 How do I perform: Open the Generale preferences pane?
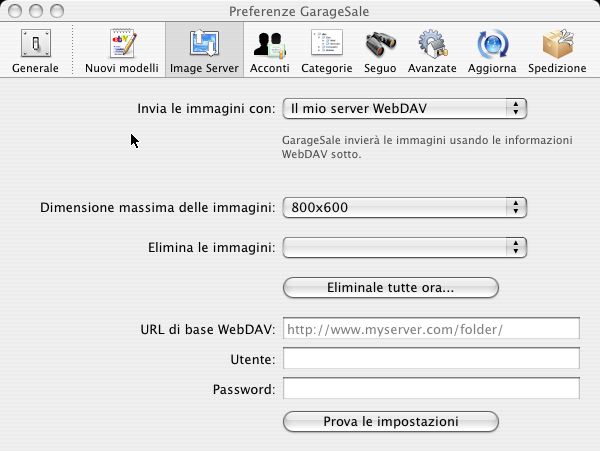click(35, 51)
